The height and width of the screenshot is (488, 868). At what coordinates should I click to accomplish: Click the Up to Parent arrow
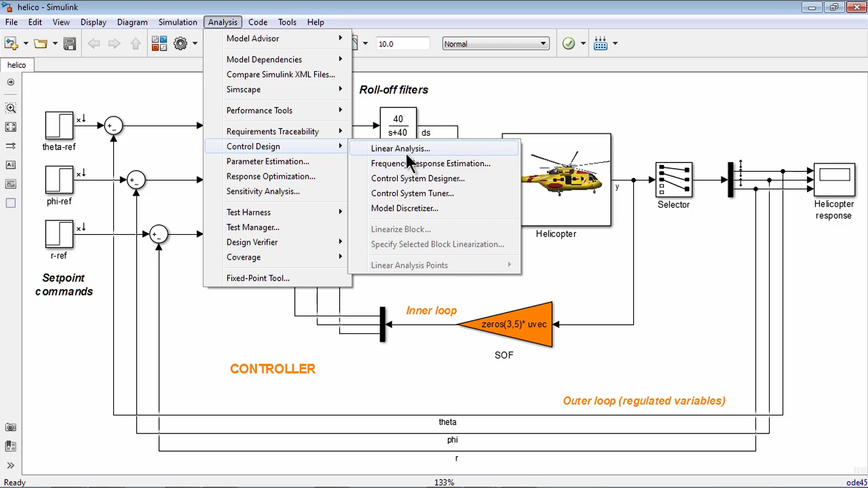(x=135, y=43)
